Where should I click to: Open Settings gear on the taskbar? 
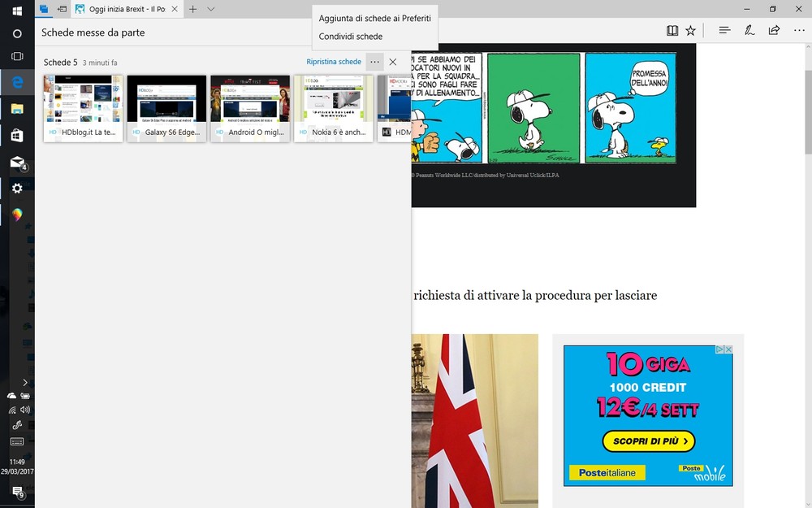coord(17,189)
